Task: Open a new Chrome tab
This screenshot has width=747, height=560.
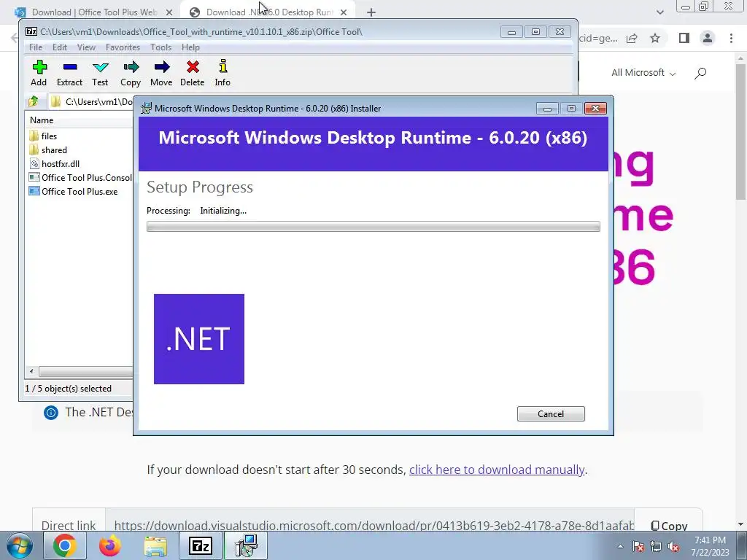Action: pos(371,12)
